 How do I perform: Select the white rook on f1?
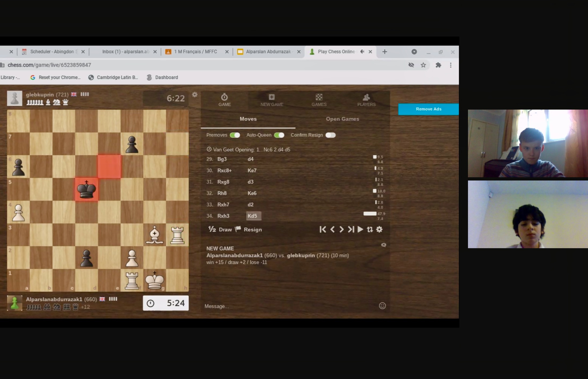click(132, 280)
